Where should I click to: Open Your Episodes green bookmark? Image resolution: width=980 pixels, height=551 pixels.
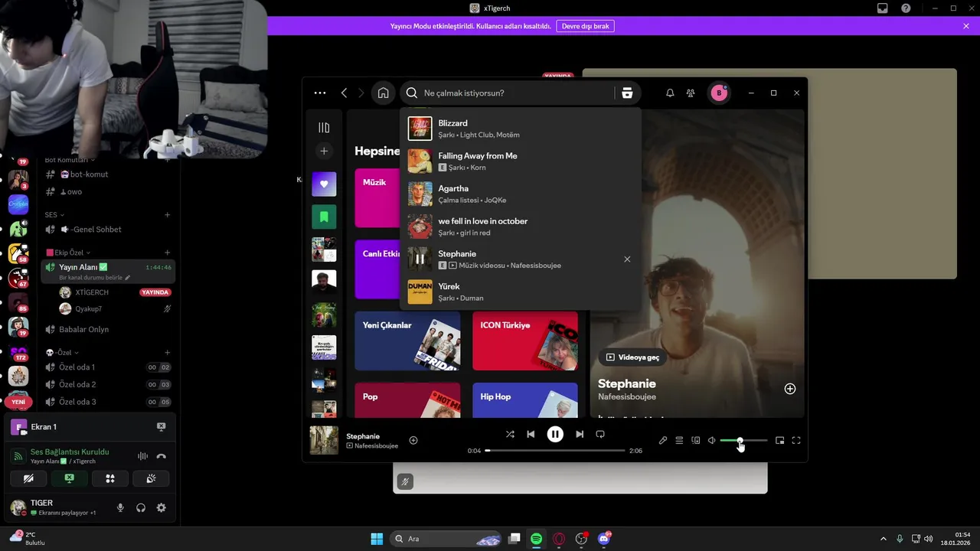click(324, 217)
